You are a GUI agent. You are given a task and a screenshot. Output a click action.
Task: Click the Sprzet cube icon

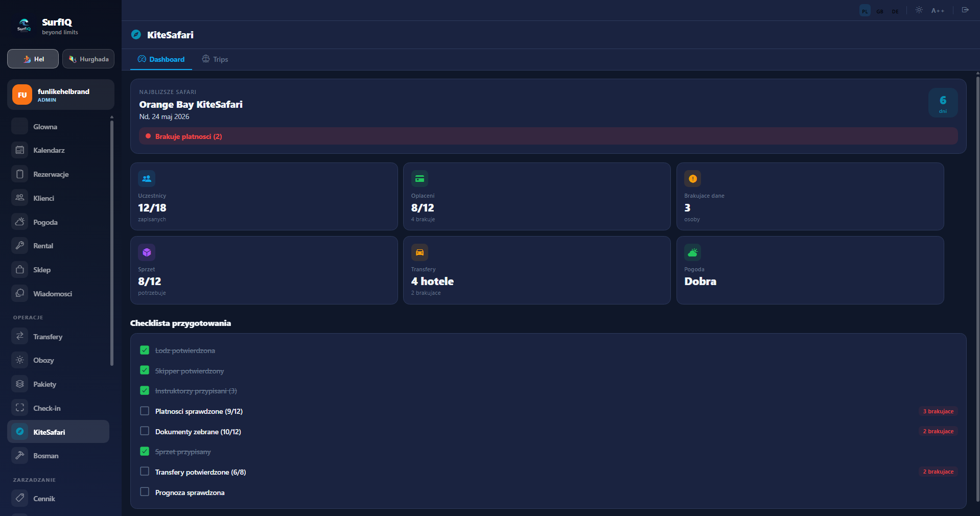coord(147,252)
